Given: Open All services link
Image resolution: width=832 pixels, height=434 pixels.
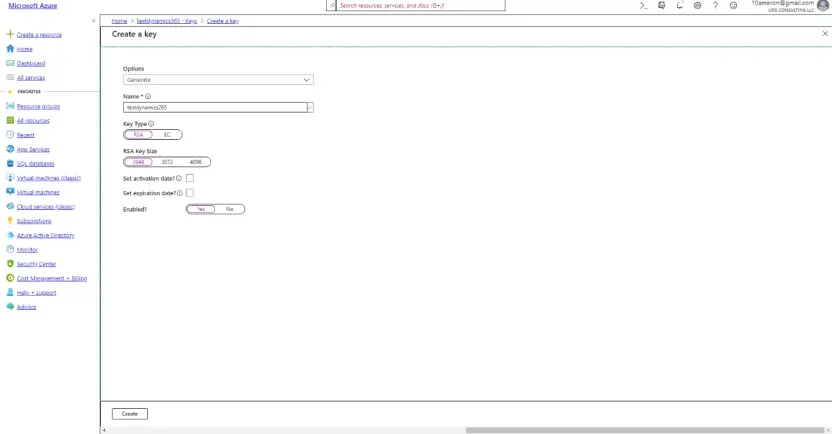Looking at the screenshot, I should coord(31,77).
